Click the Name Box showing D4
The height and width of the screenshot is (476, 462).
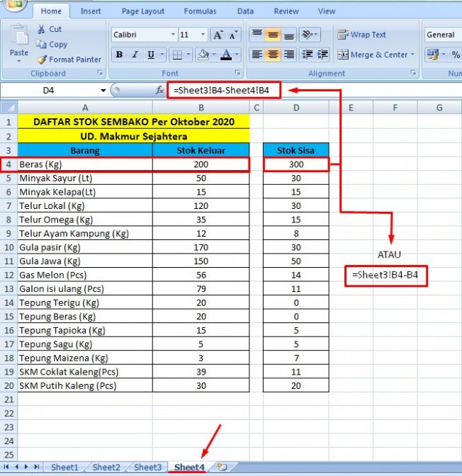pos(49,91)
